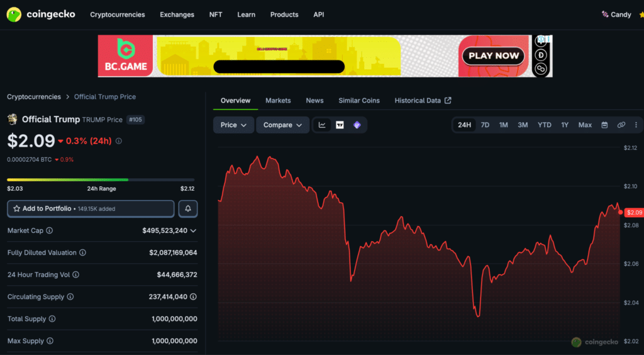644x355 pixels.
Task: Click the Cryptocurrencies breadcrumb link
Action: 34,97
